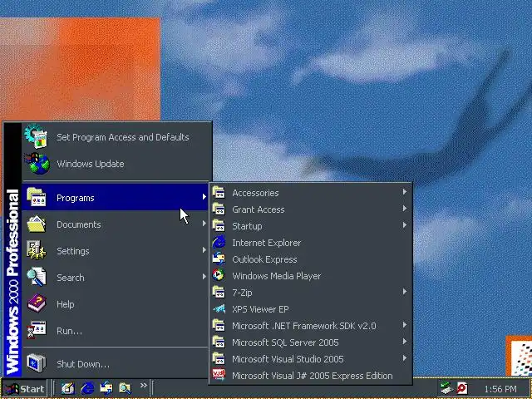The image size is (532, 399).
Task: Expand the Search submenu arrow
Action: tap(204, 277)
